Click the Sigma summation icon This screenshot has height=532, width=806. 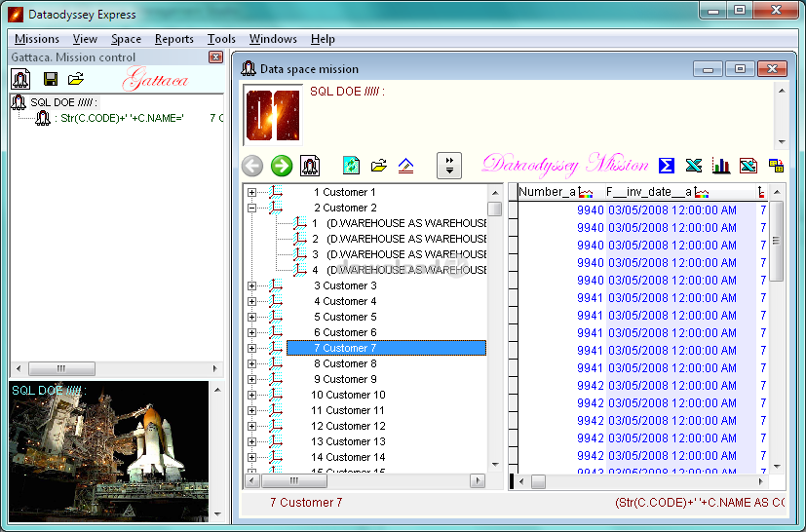[x=667, y=165]
